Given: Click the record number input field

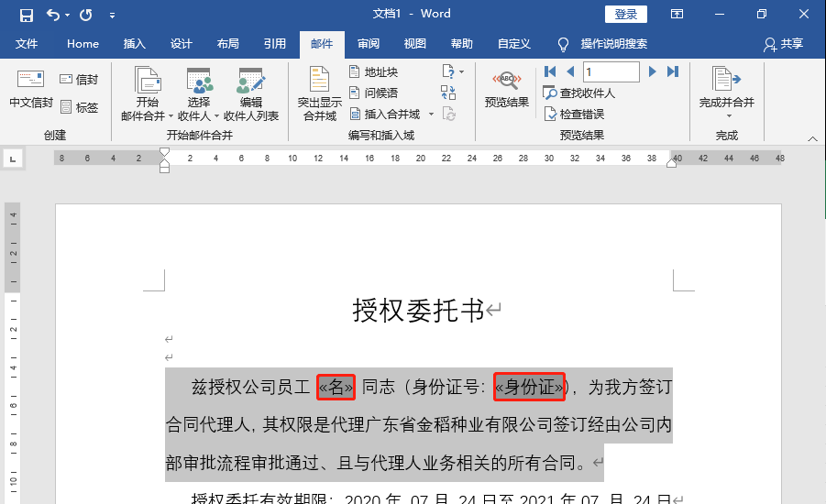Looking at the screenshot, I should pos(611,71).
